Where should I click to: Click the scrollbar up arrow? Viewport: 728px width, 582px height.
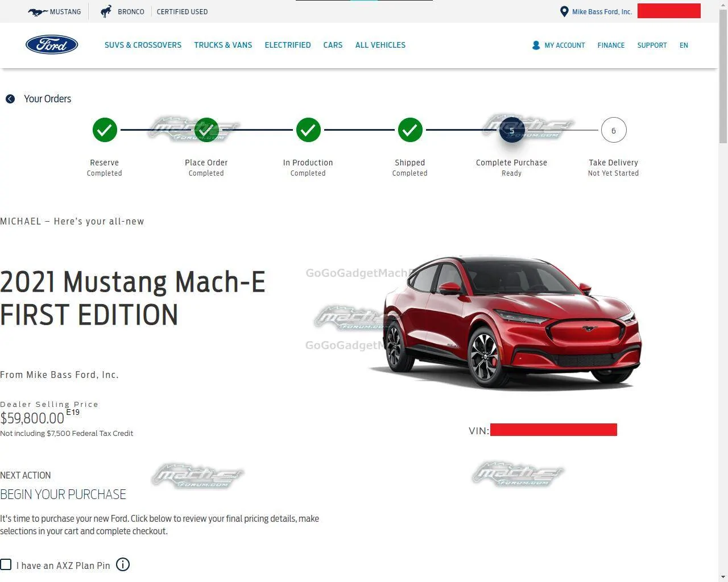(x=723, y=5)
